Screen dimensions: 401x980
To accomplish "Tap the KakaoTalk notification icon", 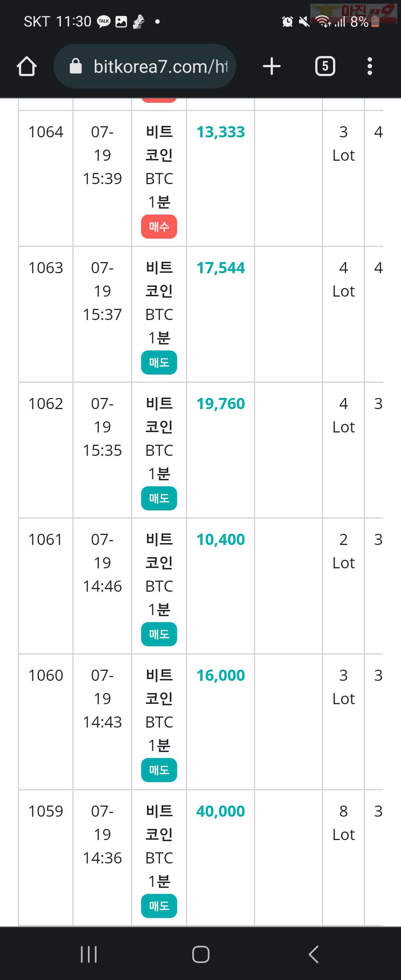I will [104, 22].
